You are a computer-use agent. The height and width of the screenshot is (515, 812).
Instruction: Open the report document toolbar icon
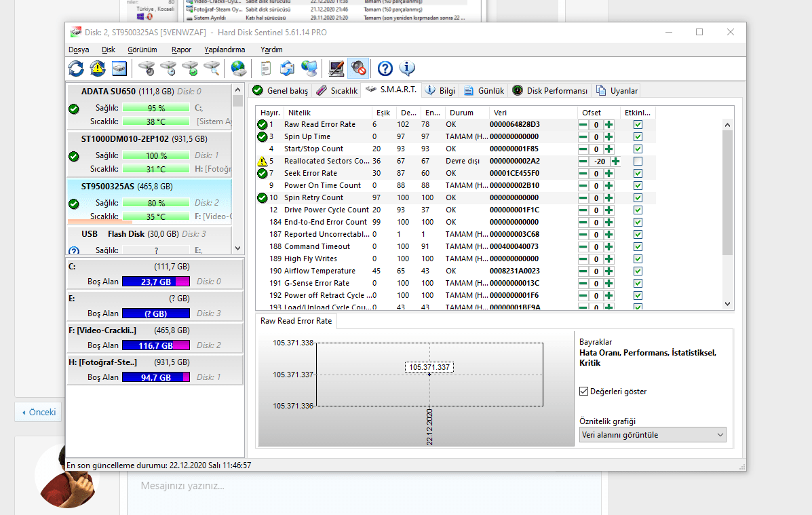tap(266, 68)
